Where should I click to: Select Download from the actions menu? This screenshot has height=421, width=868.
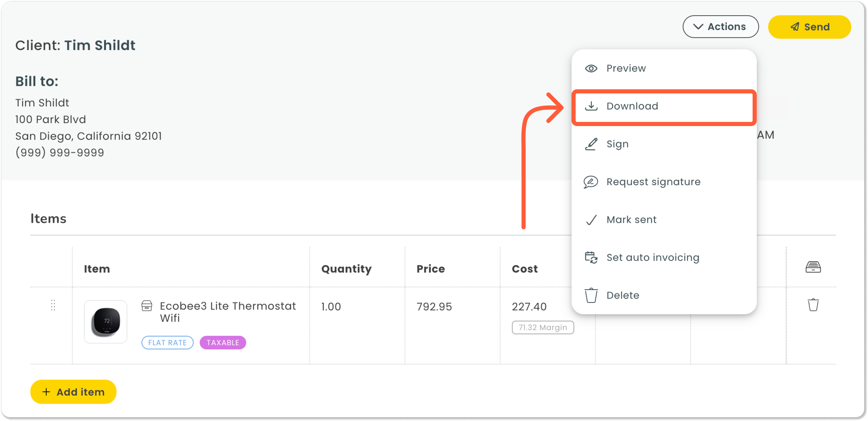[664, 106]
